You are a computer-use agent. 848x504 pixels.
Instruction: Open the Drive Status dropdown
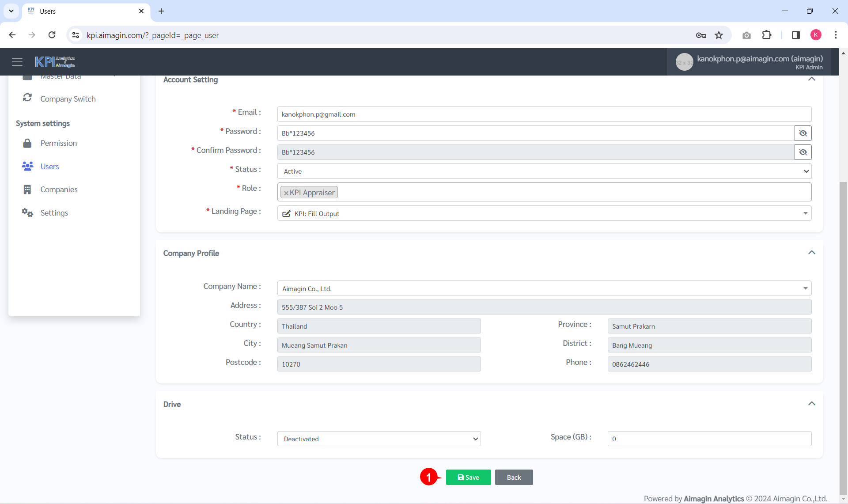379,439
